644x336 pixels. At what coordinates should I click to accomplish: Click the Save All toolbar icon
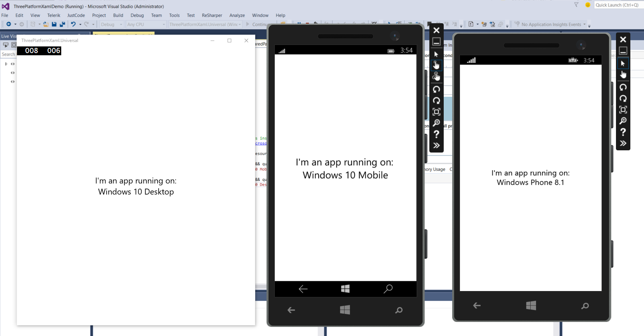coord(62,24)
